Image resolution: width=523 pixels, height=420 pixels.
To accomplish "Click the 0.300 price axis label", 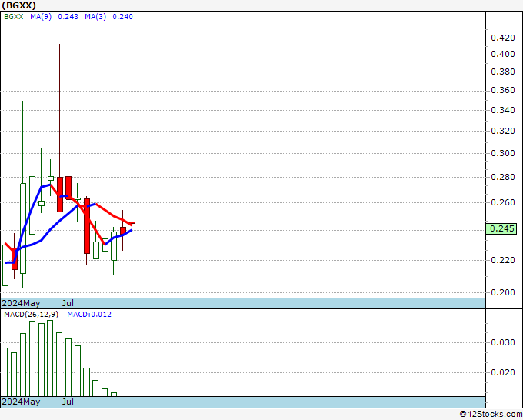I will tap(503, 153).
